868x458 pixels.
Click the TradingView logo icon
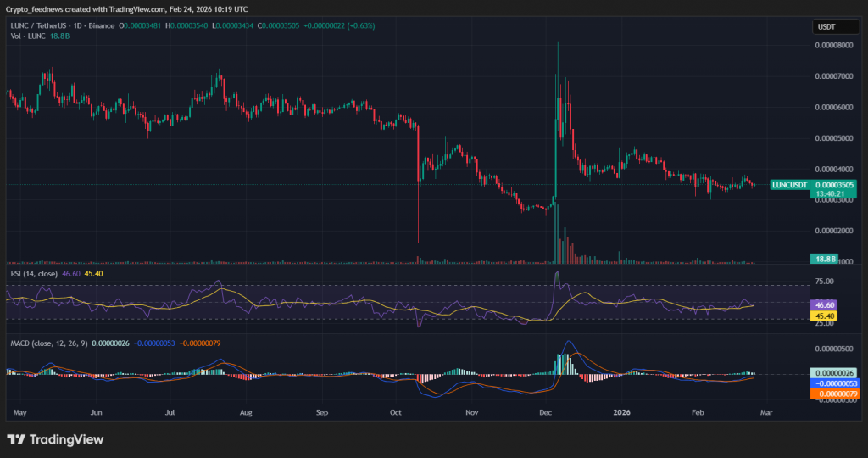click(15, 439)
